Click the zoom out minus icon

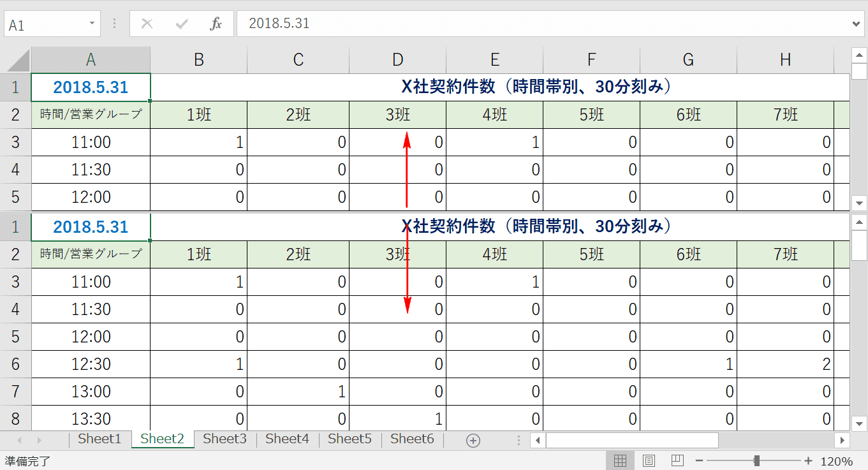(699, 461)
